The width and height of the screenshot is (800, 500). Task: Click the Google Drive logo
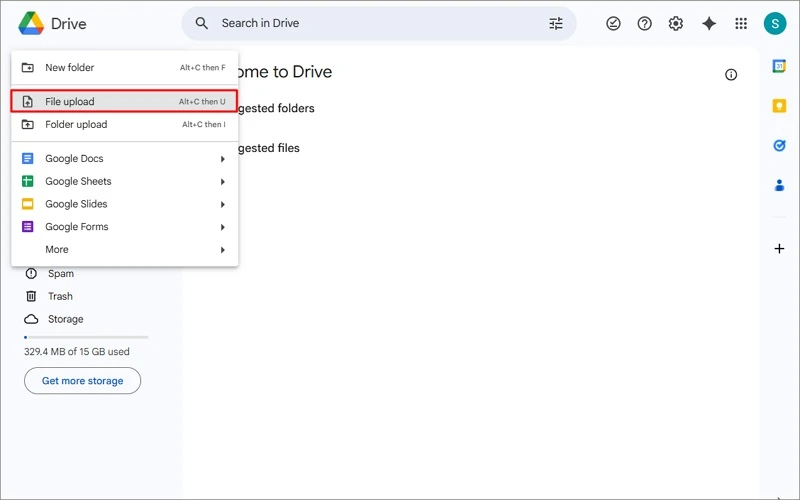(32, 23)
